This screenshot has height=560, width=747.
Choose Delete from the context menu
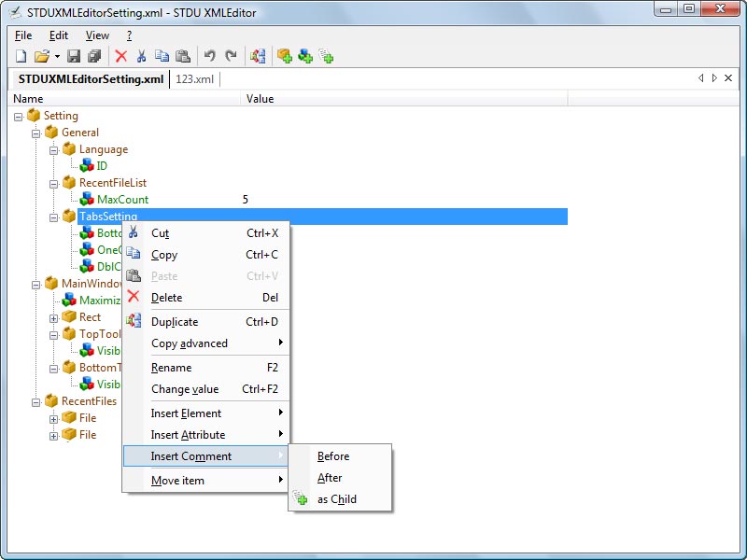coord(206,298)
